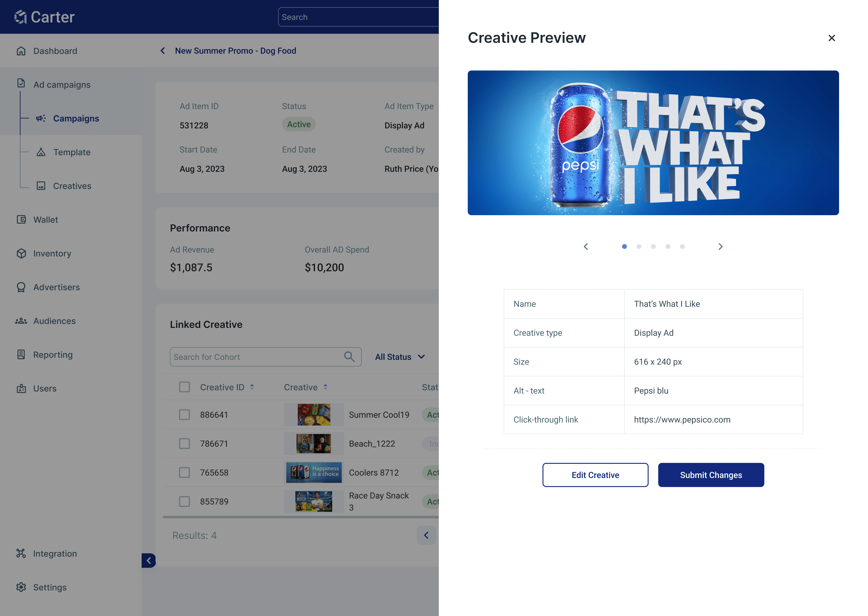The image size is (868, 616).
Task: Open Template via the flask icon
Action: (x=42, y=152)
